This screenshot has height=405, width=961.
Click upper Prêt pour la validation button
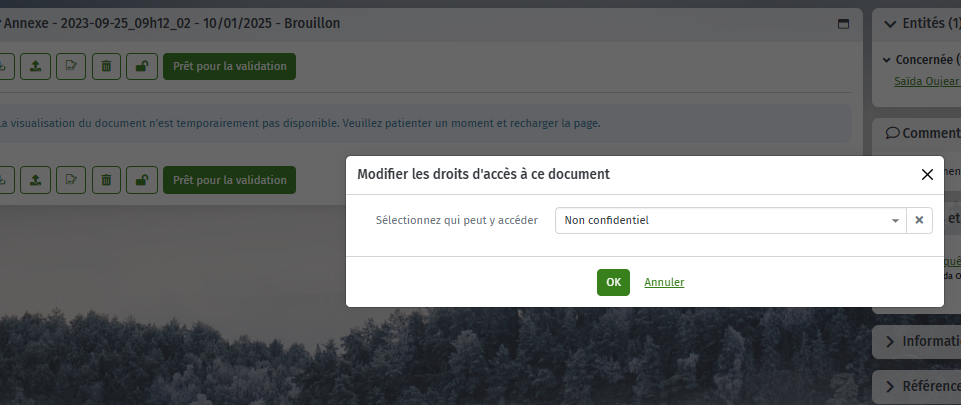[229, 66]
